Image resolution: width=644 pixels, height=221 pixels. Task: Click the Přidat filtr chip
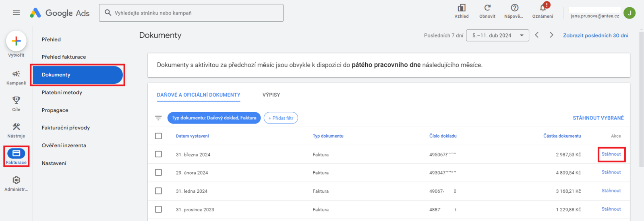pyautogui.click(x=281, y=118)
